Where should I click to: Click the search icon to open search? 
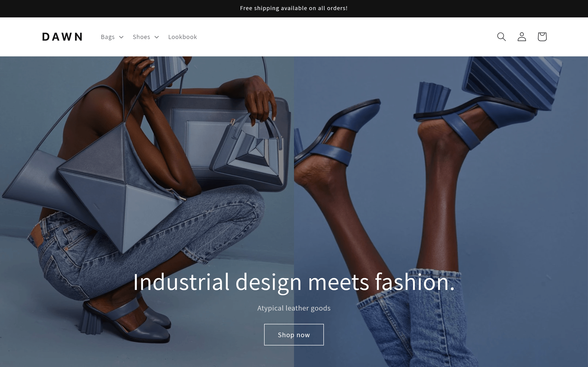pos(502,36)
